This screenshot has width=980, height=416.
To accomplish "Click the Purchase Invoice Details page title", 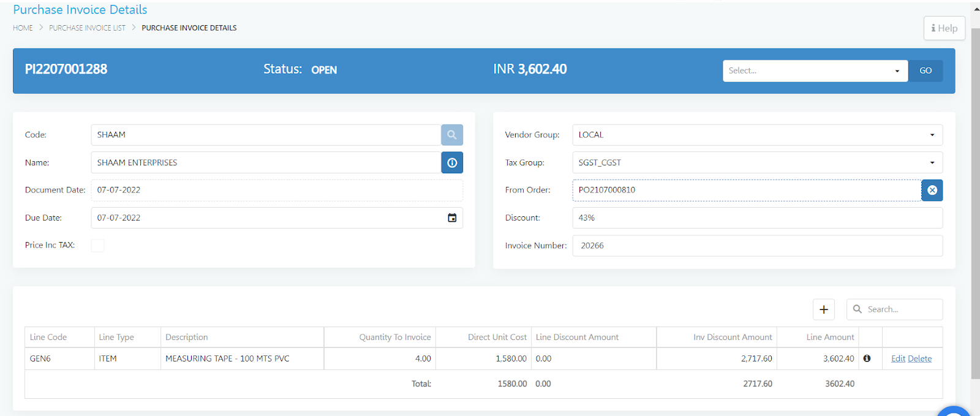I will click(x=80, y=10).
